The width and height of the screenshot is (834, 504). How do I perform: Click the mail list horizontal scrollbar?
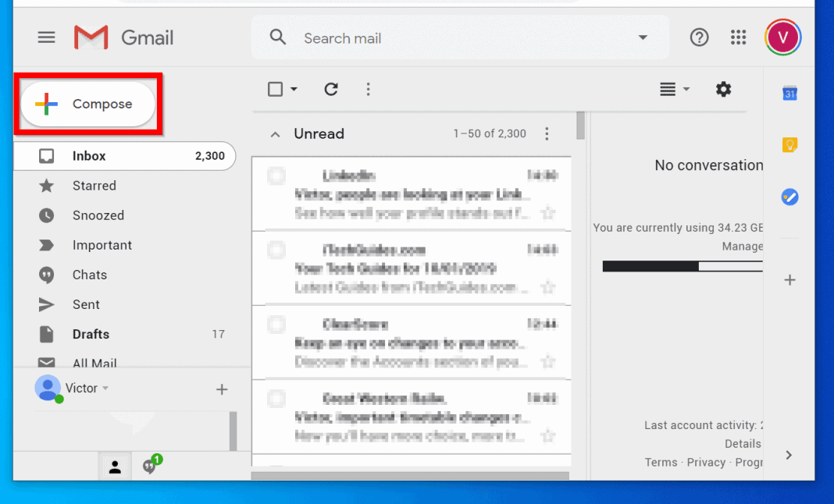click(x=410, y=476)
